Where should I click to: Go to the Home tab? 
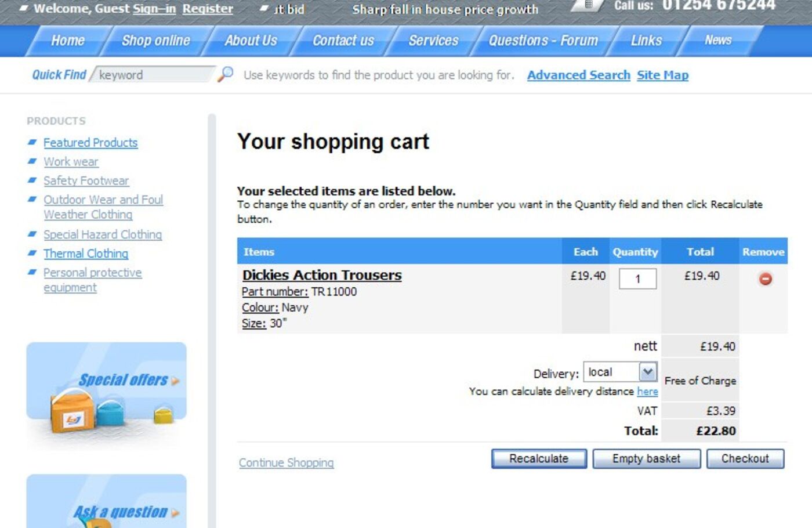68,41
